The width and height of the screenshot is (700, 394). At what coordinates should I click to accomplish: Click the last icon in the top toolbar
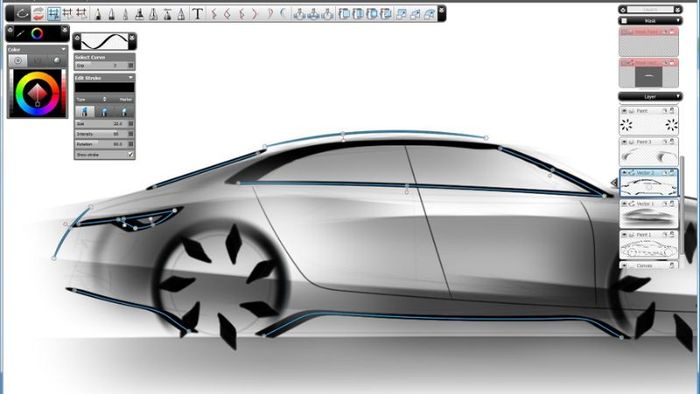(429, 14)
